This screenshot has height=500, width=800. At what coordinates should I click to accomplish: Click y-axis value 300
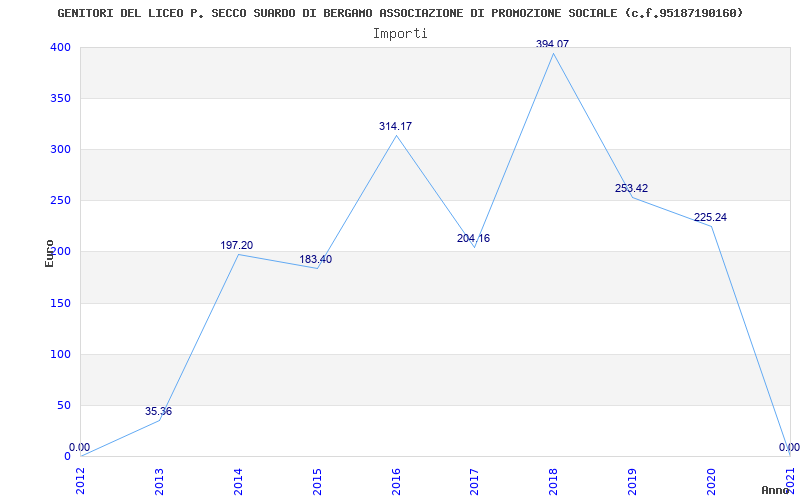point(60,149)
